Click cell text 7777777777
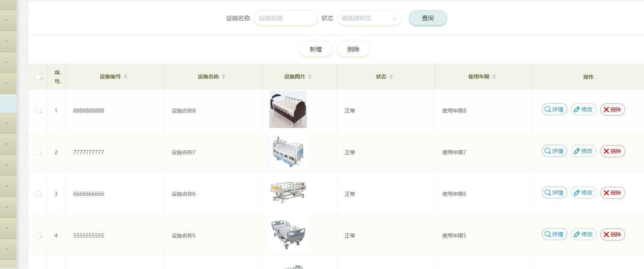The height and width of the screenshot is (269, 644). 89,152
